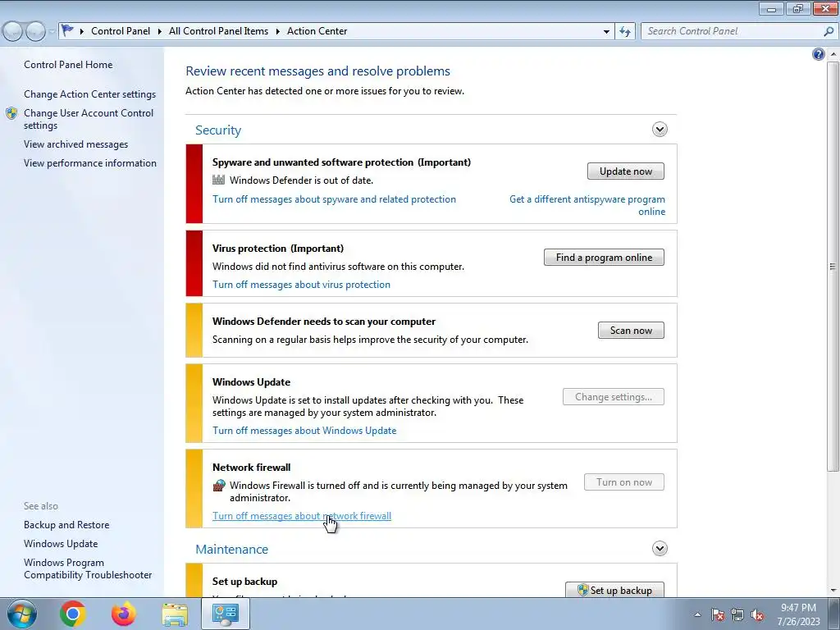
Task: Click the muted volume icon in tray
Action: [x=757, y=614]
